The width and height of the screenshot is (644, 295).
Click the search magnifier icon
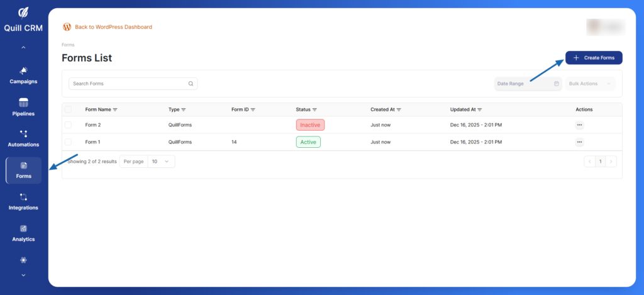191,84
